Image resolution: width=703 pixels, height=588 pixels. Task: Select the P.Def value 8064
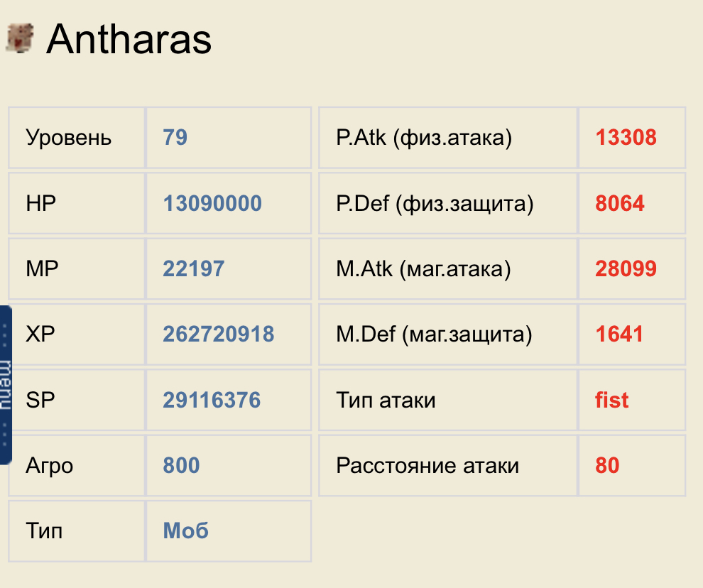coord(620,203)
